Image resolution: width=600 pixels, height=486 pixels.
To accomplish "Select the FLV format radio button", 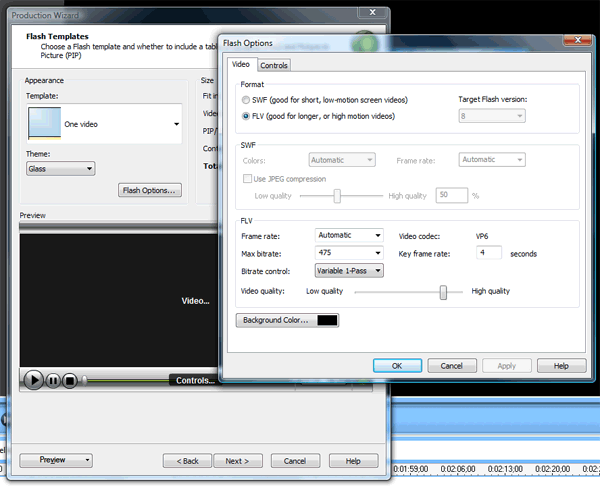I will coord(246,116).
